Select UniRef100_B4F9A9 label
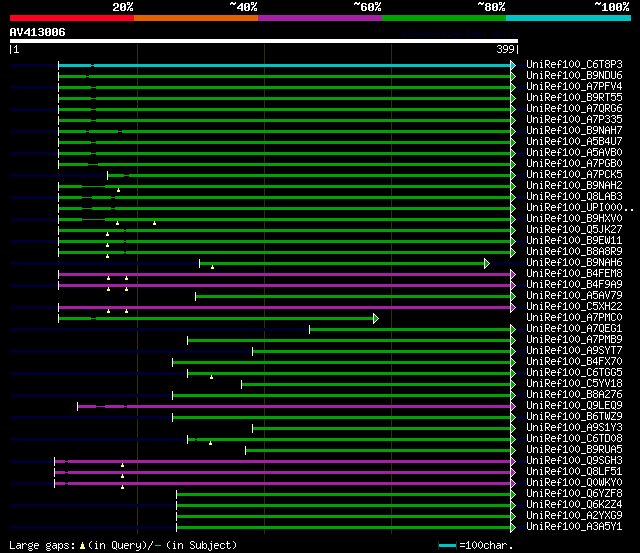Screen dimensions: 640x553 pos(574,285)
